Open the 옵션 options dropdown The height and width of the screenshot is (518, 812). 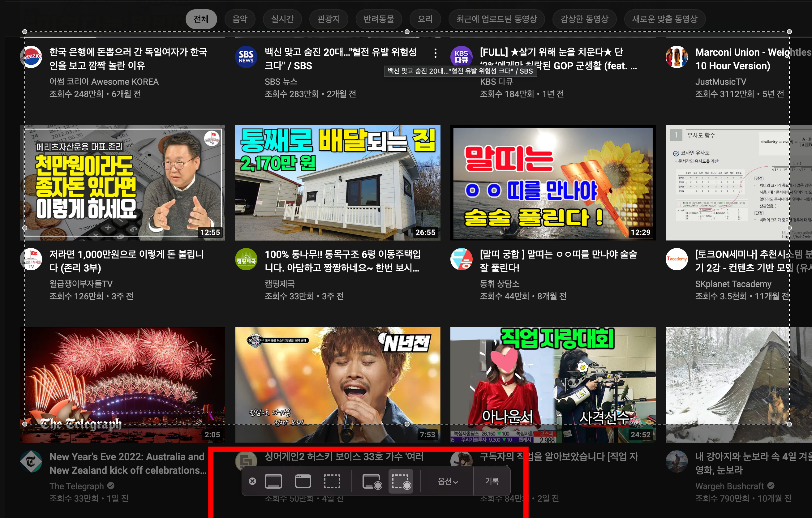click(448, 481)
